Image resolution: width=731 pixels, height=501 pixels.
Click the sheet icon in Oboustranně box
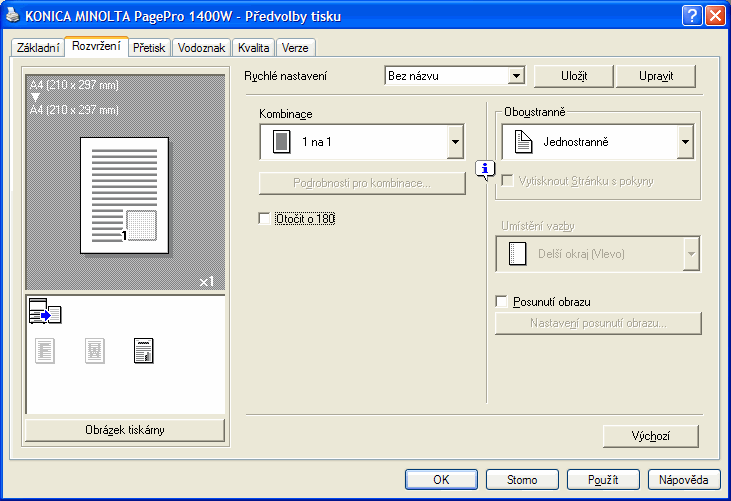(520, 142)
